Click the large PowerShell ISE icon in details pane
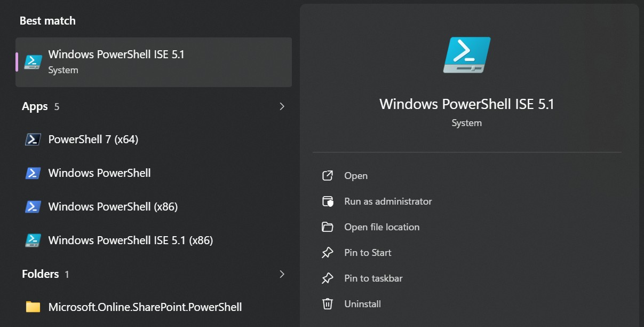 (466, 55)
